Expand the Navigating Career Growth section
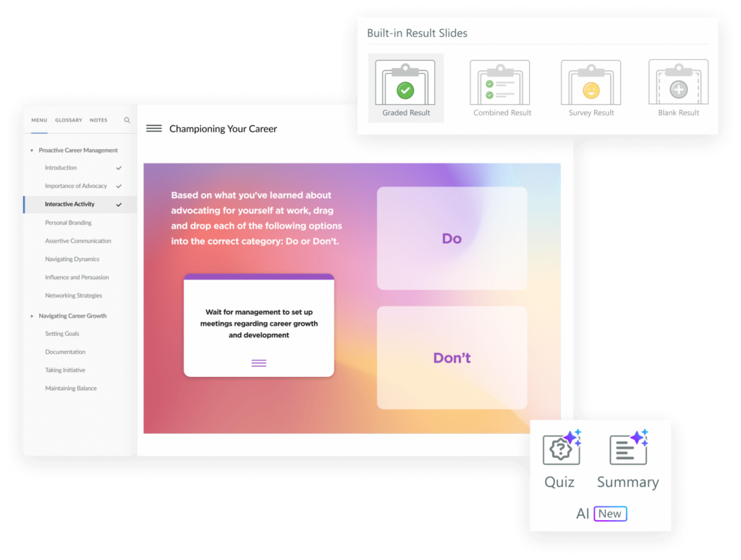This screenshot has height=560, width=741. [x=31, y=315]
